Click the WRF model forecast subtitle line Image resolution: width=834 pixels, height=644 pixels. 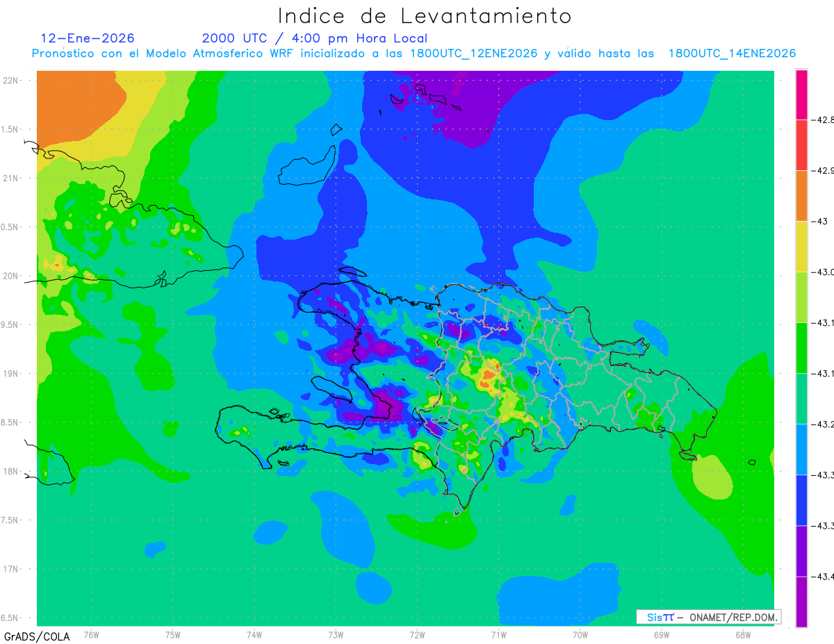point(414,53)
